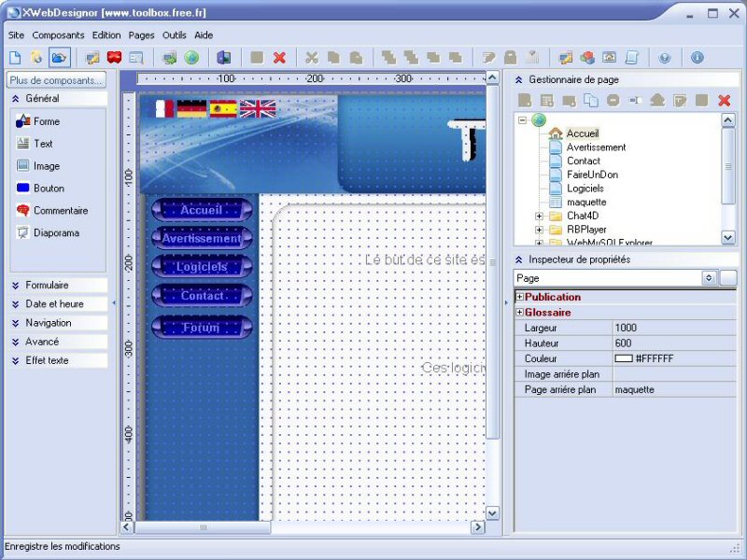The height and width of the screenshot is (560, 747).
Task: Add a Commentaire component
Action: (52, 211)
